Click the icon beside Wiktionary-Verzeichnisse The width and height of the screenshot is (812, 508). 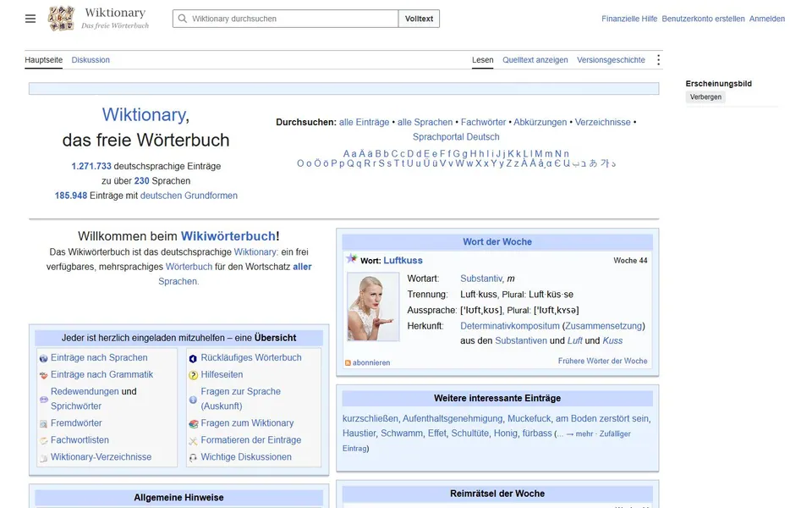pos(43,458)
